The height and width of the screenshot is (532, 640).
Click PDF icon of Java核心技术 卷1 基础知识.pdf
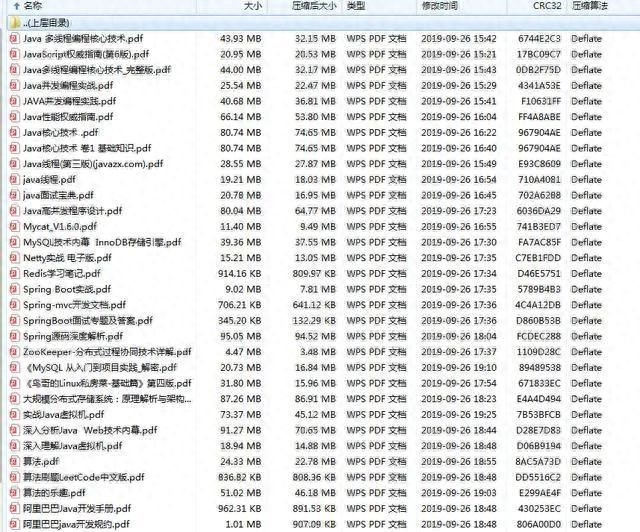point(14,148)
